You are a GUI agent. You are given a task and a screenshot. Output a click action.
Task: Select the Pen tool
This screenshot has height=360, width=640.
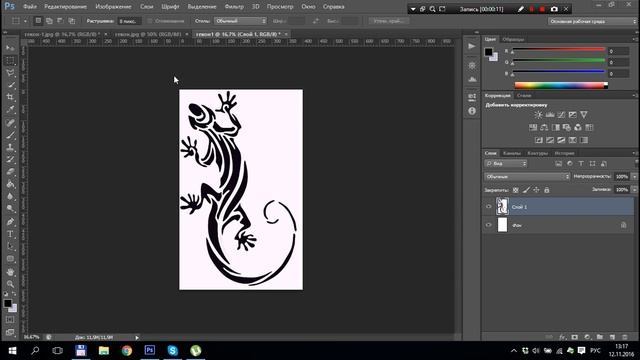pyautogui.click(x=10, y=222)
